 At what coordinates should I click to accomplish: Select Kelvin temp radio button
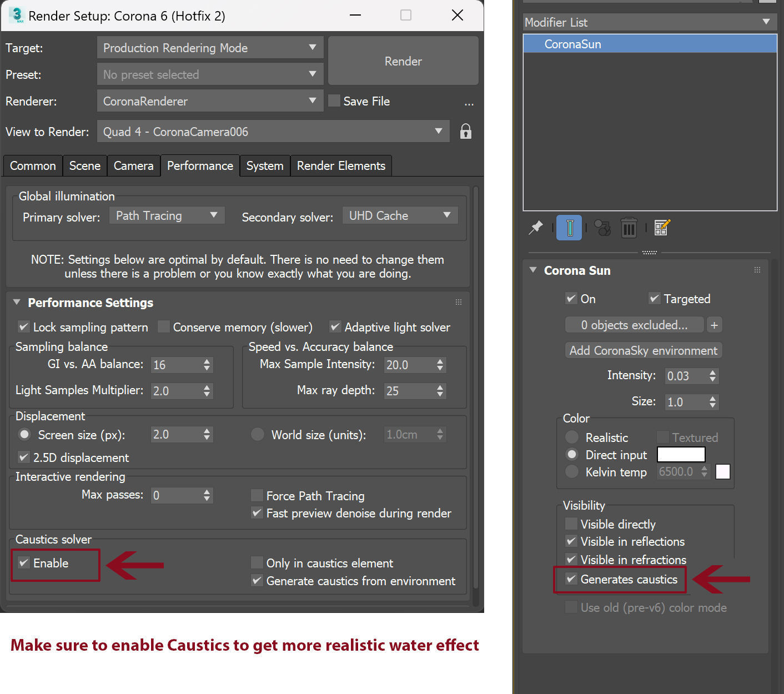572,471
